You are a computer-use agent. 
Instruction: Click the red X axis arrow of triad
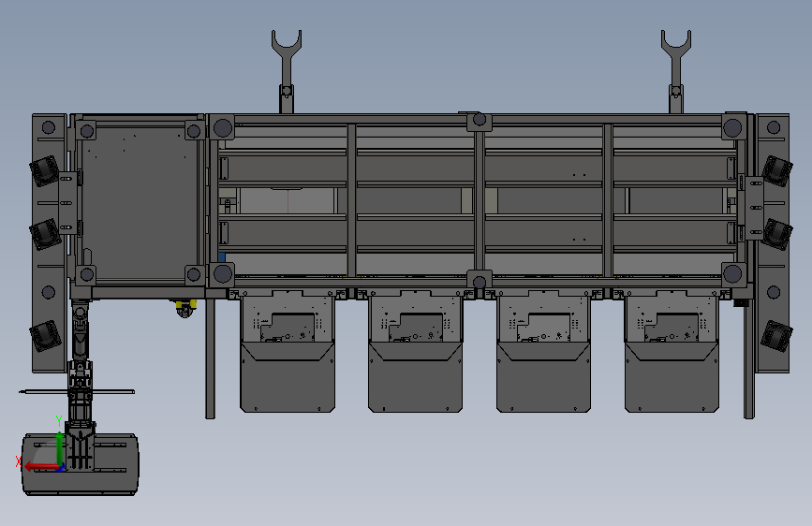pyautogui.click(x=41, y=466)
